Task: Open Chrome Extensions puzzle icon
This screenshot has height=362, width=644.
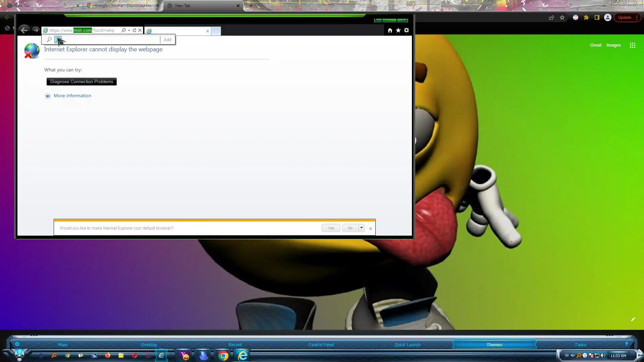Action: point(586,17)
